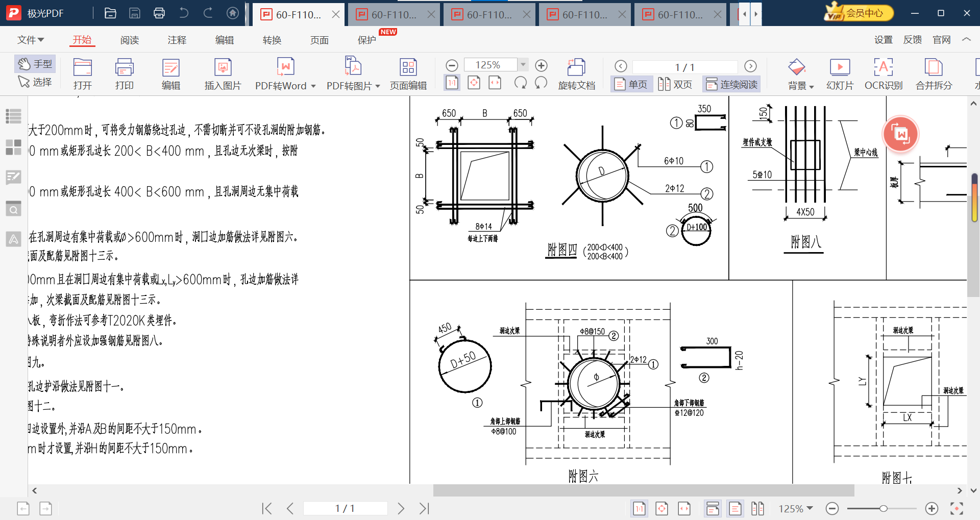Click the page number field in ribbon
The width and height of the screenshot is (980, 520).
point(685,67)
